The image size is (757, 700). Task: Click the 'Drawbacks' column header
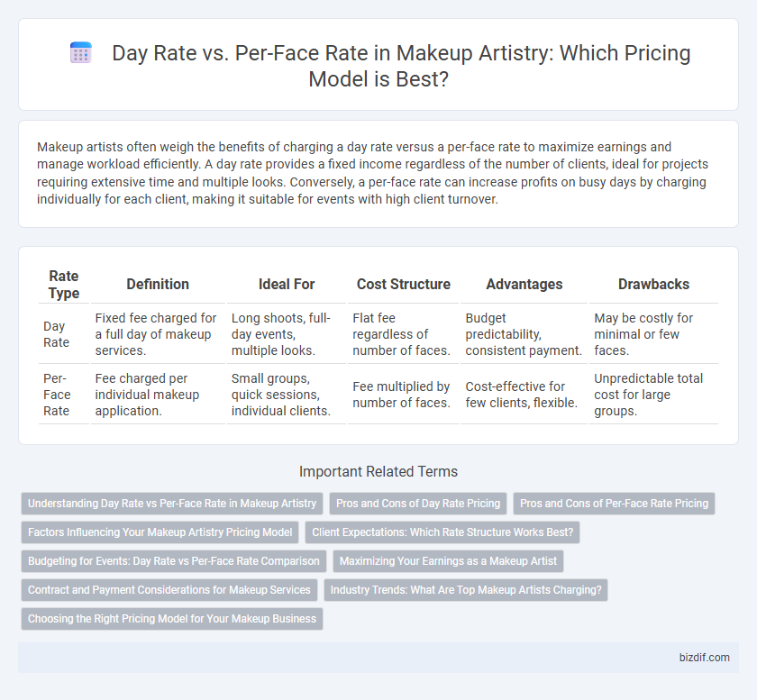click(653, 285)
